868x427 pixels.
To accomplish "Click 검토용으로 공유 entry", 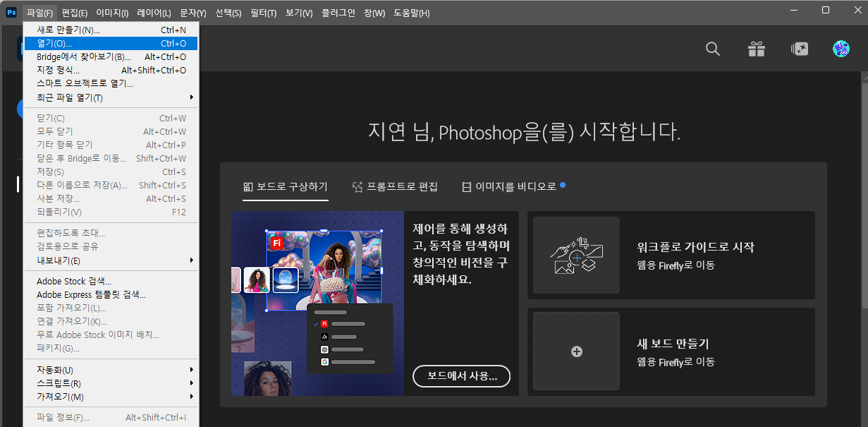I will (x=111, y=246).
